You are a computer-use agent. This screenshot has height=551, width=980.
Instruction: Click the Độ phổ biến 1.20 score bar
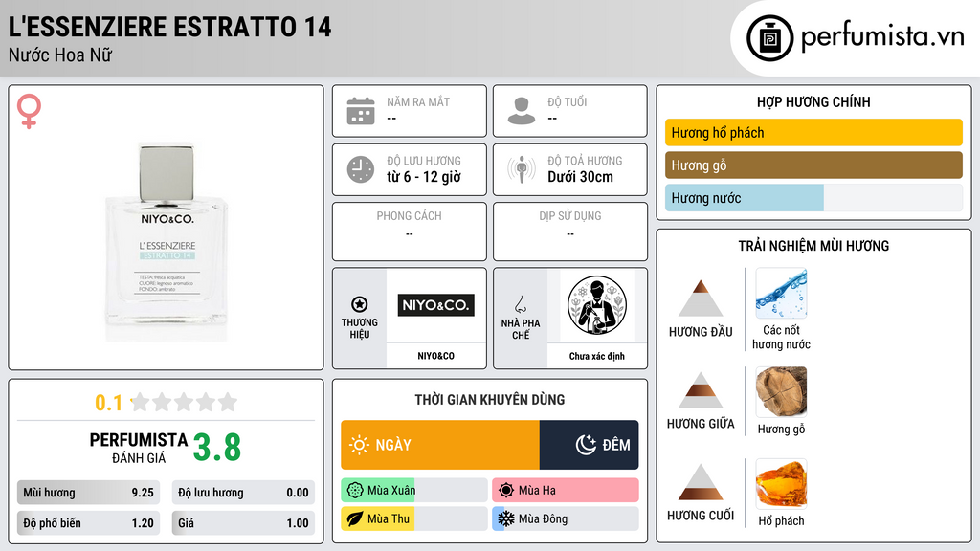click(88, 523)
